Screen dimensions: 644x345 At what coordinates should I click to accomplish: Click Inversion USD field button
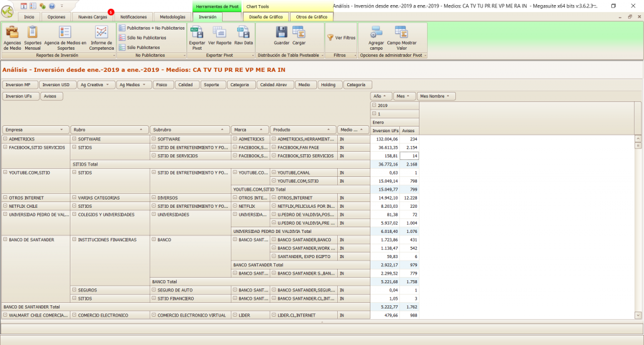point(57,85)
